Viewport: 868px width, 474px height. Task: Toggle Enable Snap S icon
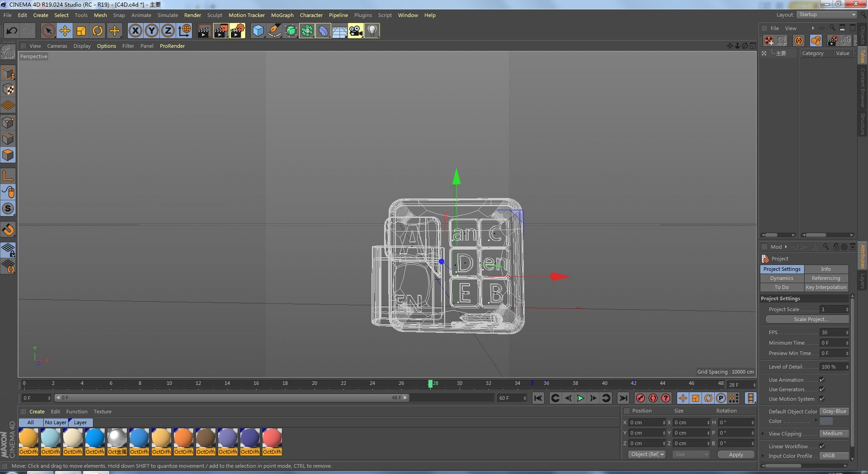coord(8,209)
